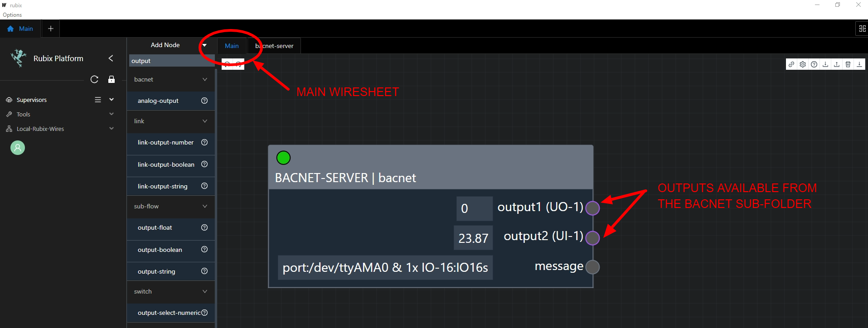Click the refresh icon under Rubix Platform

click(94, 79)
